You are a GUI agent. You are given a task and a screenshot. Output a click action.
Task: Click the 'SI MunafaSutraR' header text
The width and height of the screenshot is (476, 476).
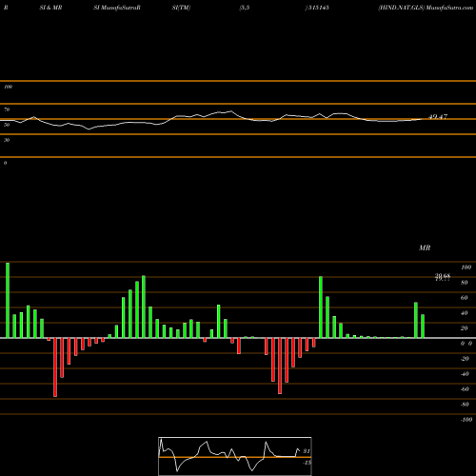tap(117, 8)
